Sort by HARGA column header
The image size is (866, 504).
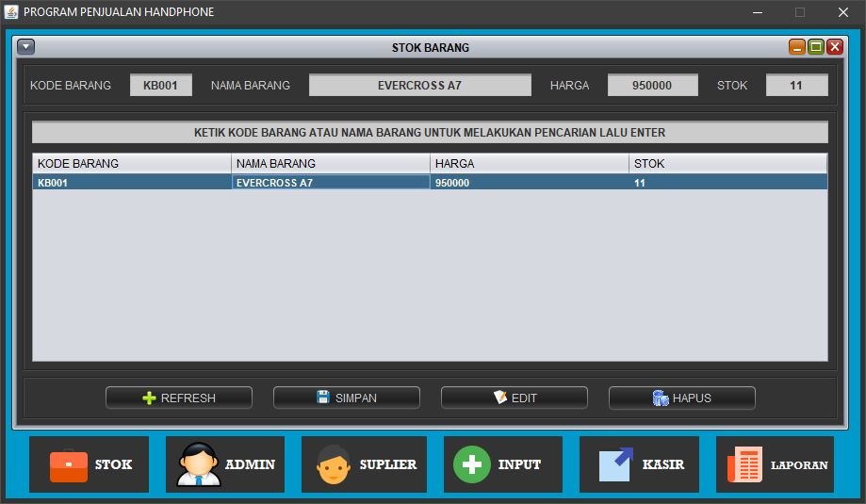(529, 164)
